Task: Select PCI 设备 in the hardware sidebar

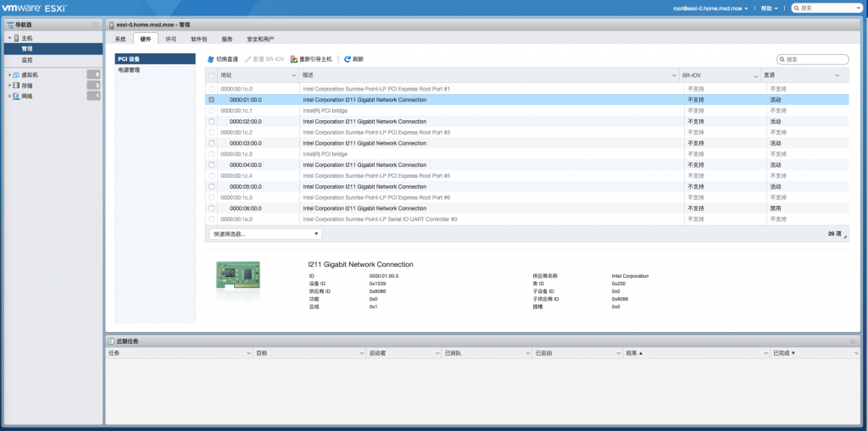Action: point(155,58)
